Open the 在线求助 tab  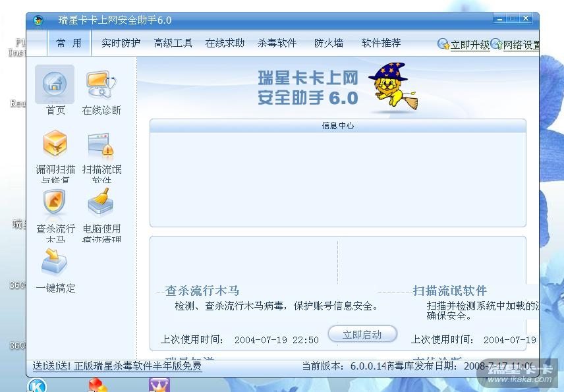[225, 43]
